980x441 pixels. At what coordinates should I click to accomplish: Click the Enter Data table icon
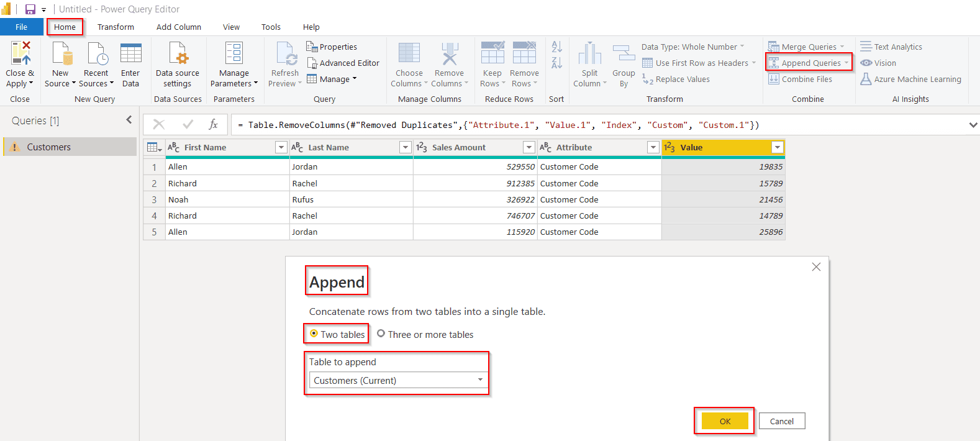tap(130, 53)
